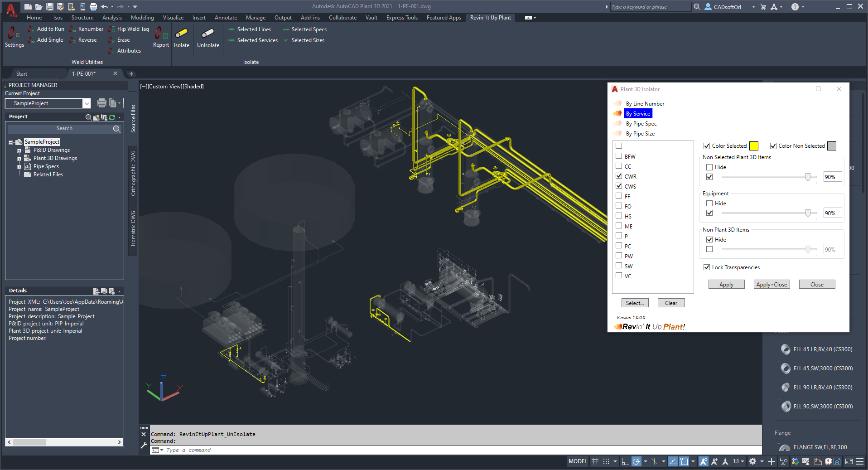The height and width of the screenshot is (470, 868).
Task: Open the Weld Settings tool
Action: [x=14, y=36]
